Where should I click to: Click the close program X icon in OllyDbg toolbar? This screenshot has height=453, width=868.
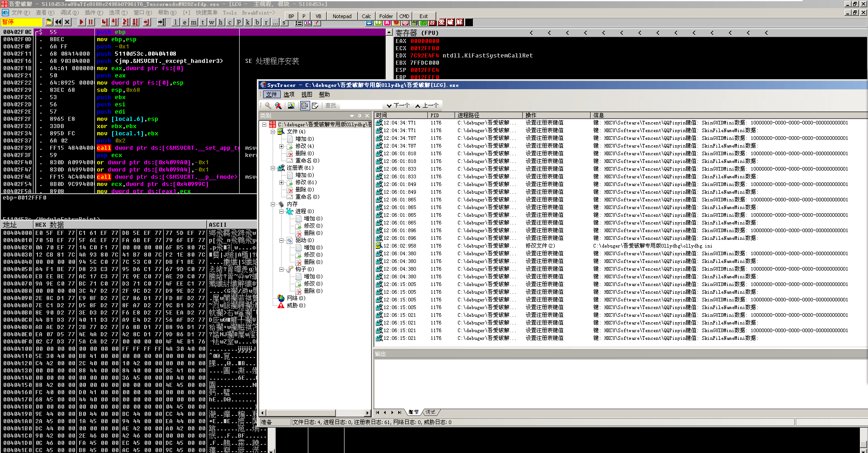pyautogui.click(x=67, y=22)
